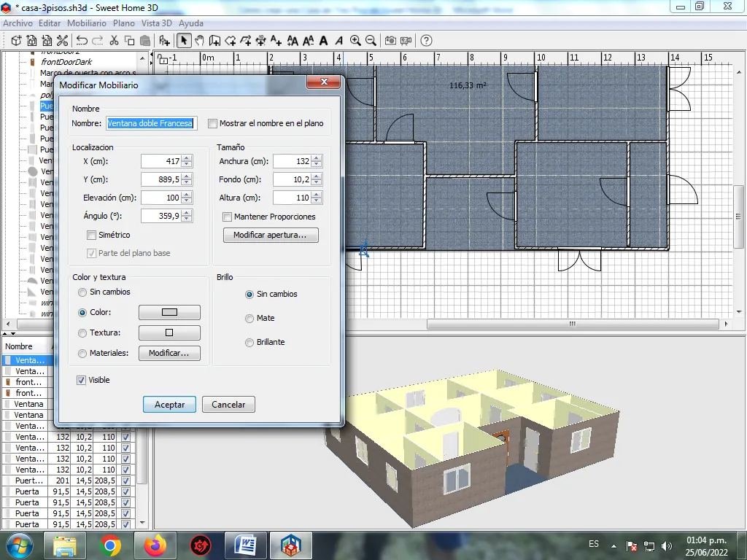Select the Textura radio button
This screenshot has height=560, width=747.
click(x=82, y=333)
